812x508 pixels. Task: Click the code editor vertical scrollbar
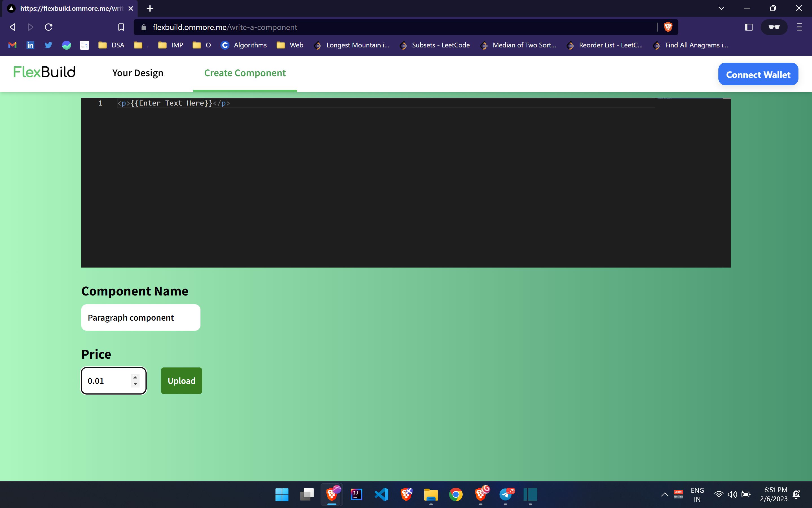(x=727, y=183)
